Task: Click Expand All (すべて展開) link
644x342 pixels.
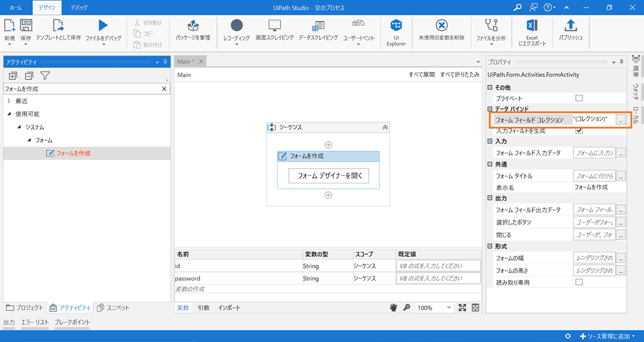Action: click(x=421, y=75)
